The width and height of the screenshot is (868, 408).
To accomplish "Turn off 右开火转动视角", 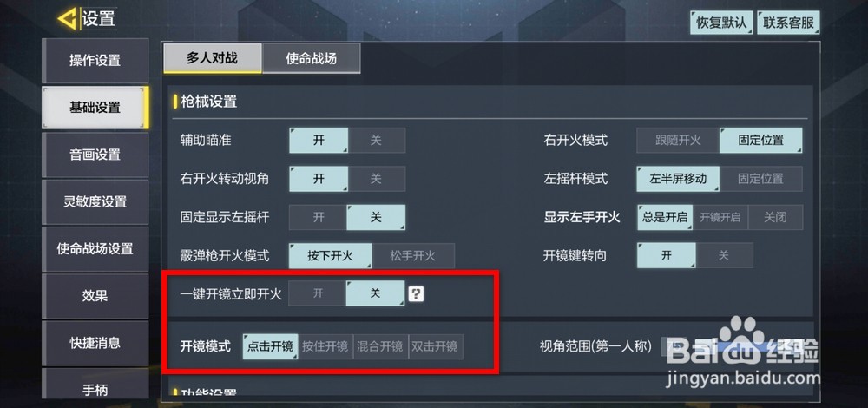I will pyautogui.click(x=377, y=179).
